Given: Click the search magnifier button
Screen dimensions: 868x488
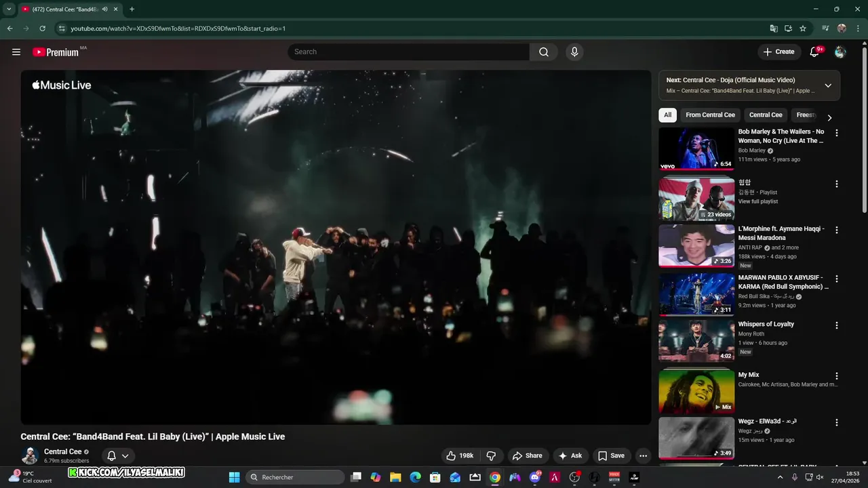Looking at the screenshot, I should click(x=544, y=52).
